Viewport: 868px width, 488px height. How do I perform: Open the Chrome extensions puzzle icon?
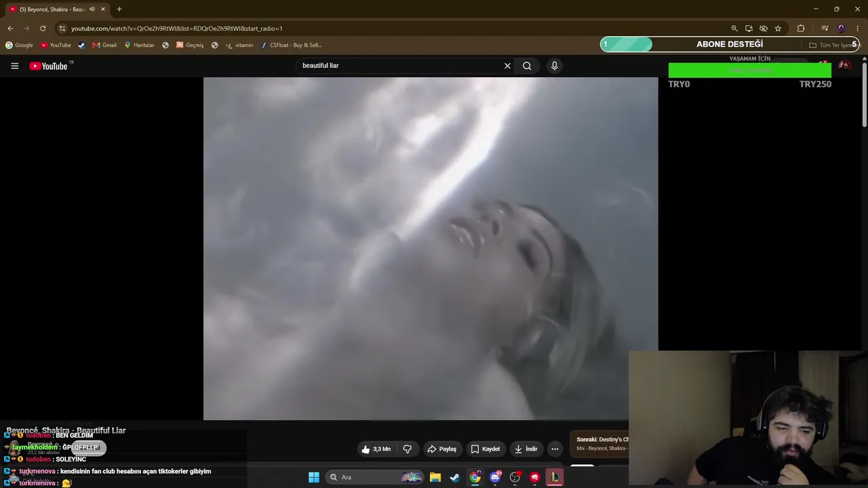[x=801, y=28]
